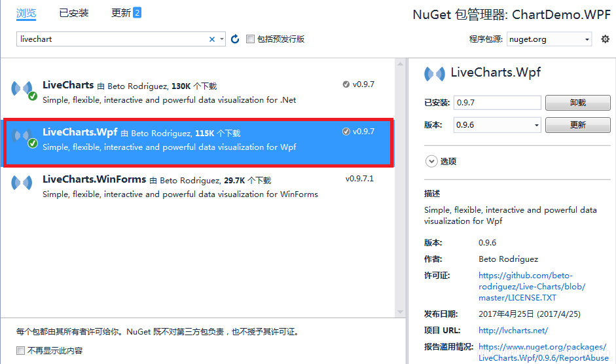Image resolution: width=616 pixels, height=364 pixels.
Task: Open the search box history dropdown arrow
Action: (x=222, y=39)
